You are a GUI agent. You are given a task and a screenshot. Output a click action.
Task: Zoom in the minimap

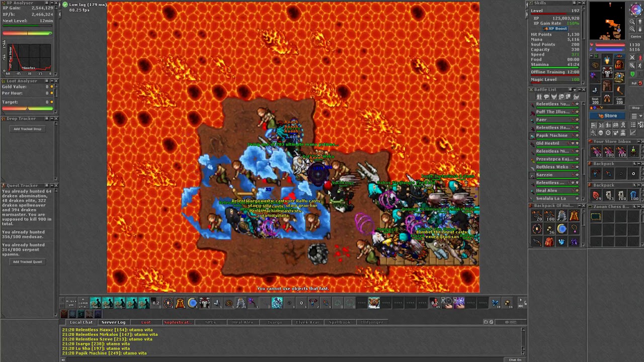pyautogui.click(x=632, y=29)
